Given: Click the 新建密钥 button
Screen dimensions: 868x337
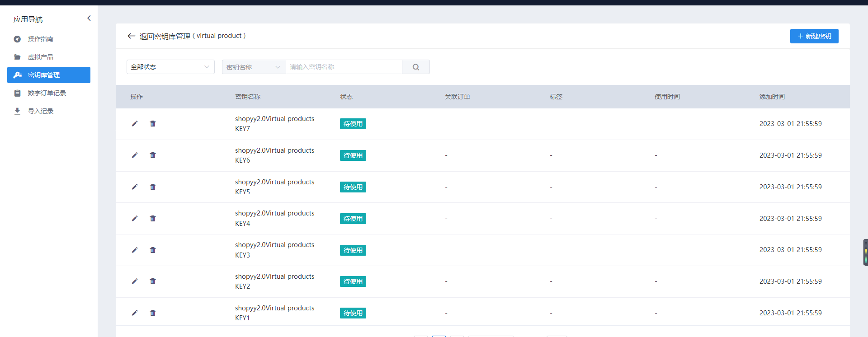Looking at the screenshot, I should (x=814, y=36).
